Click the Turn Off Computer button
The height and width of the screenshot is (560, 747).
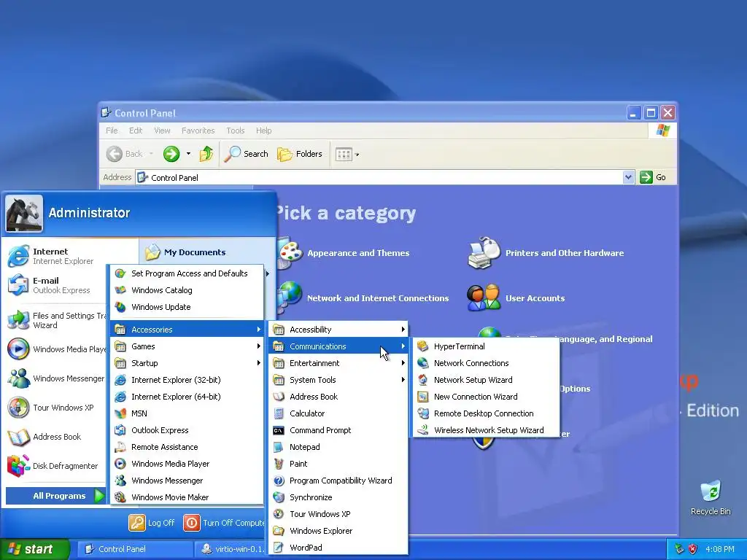(x=224, y=522)
